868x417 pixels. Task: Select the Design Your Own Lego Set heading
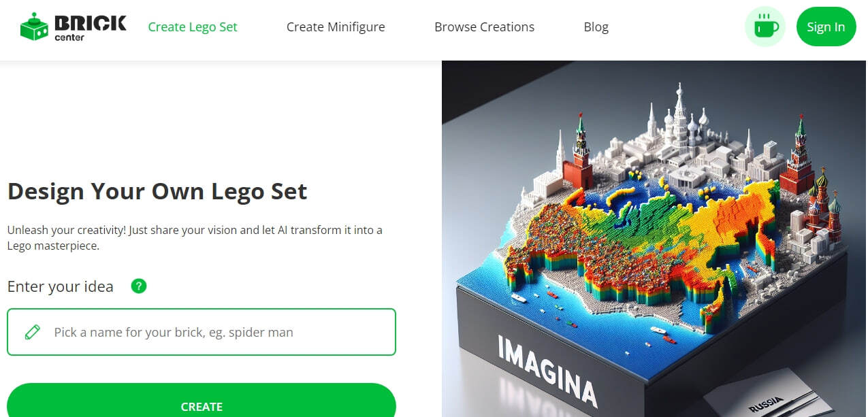(157, 191)
